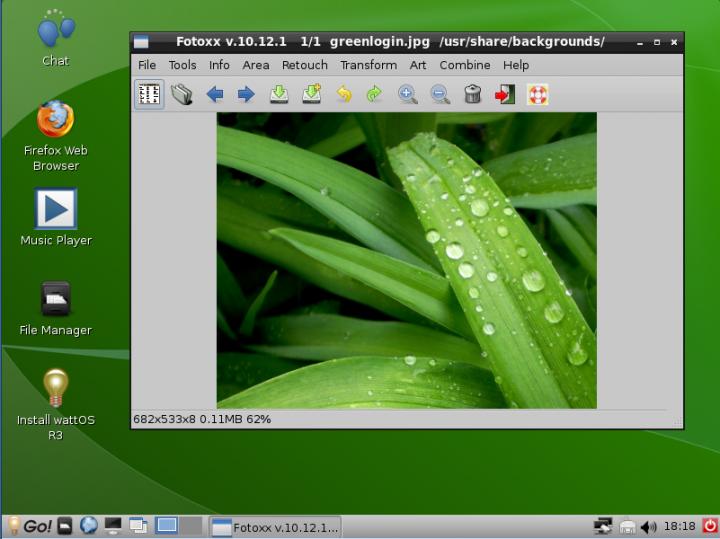Undo the last edit with yellow arrow
The image size is (720, 539).
(344, 94)
